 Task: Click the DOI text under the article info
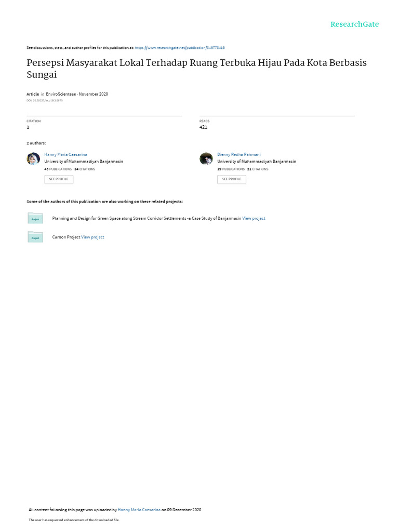coord(45,100)
